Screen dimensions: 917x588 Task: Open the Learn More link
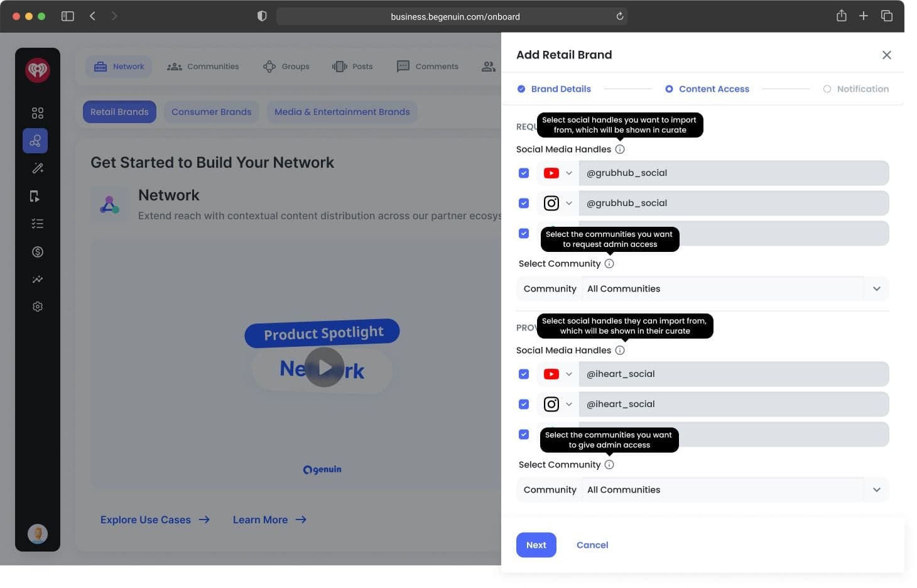[269, 520]
